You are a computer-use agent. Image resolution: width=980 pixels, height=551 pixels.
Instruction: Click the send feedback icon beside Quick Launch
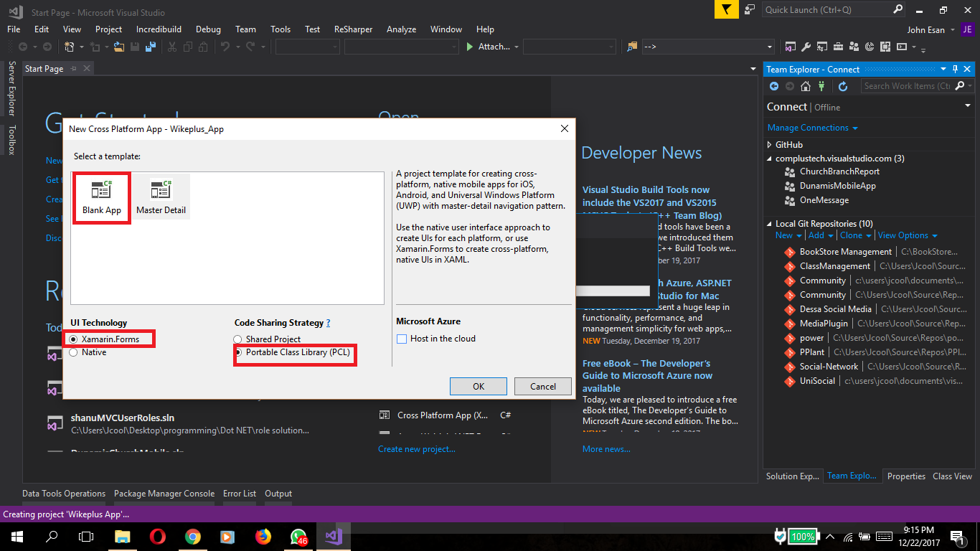tap(750, 10)
